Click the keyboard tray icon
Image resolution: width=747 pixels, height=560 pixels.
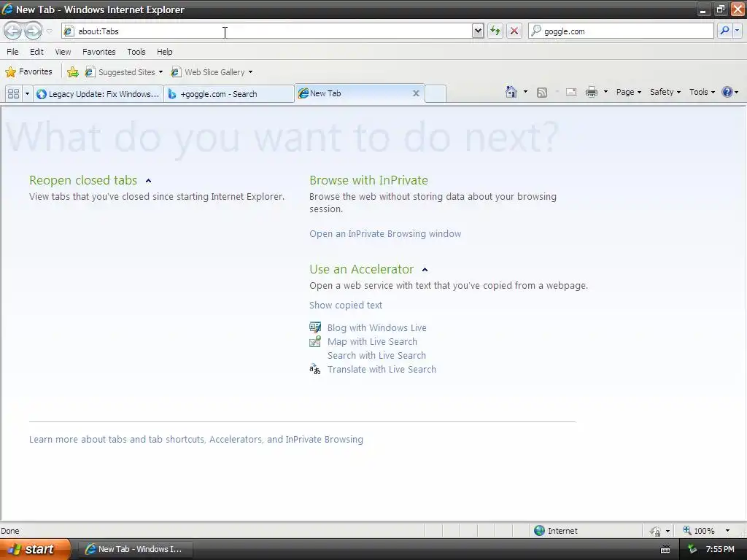(x=665, y=550)
